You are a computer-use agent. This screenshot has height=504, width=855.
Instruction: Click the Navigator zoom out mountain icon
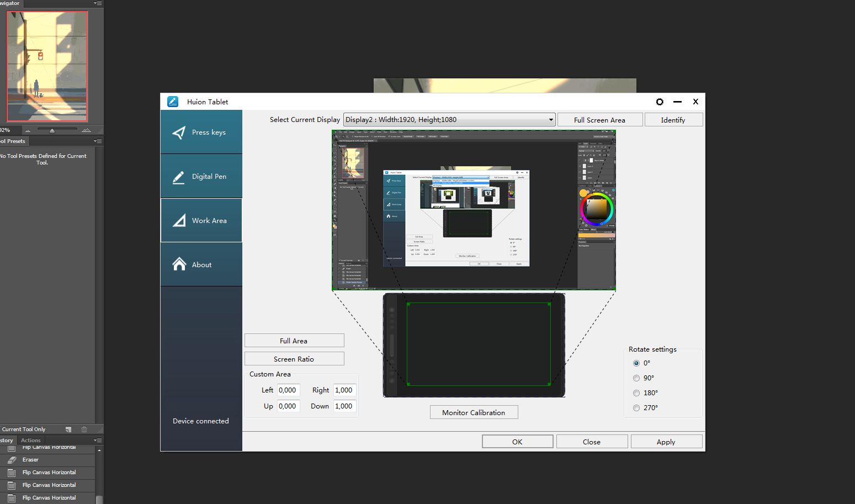click(x=28, y=130)
